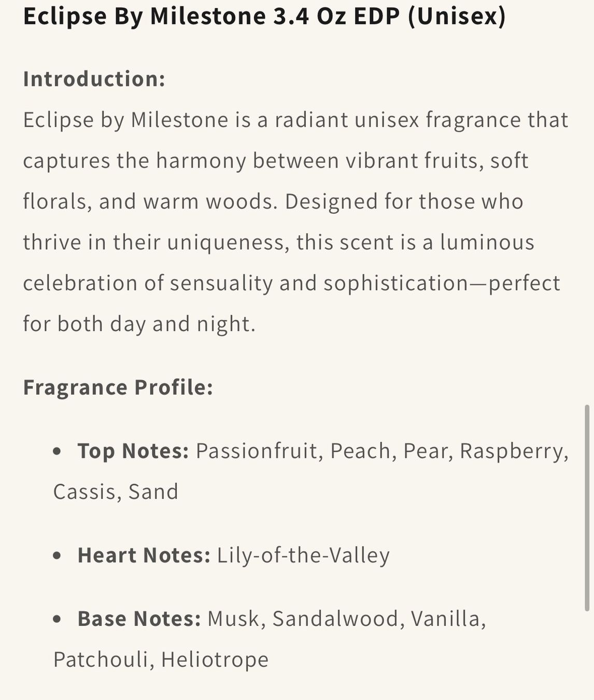Click the bullet point before Top Notes
594x700 pixels.
[58, 452]
